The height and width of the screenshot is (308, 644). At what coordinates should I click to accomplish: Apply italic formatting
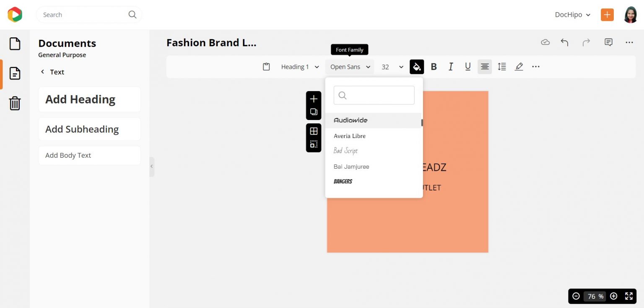click(450, 66)
